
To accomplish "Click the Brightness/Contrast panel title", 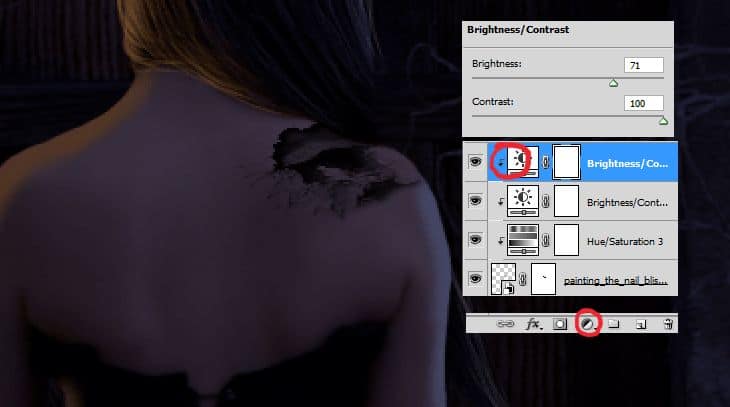I will coord(518,29).
